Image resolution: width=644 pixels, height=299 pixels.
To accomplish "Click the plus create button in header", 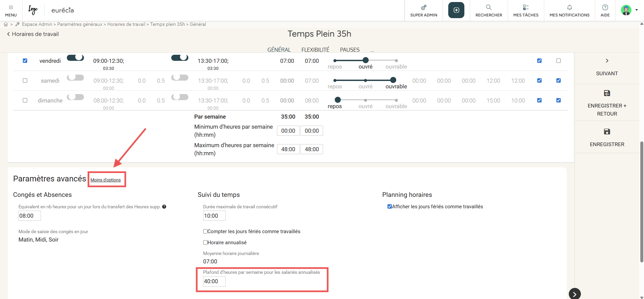I will [456, 10].
